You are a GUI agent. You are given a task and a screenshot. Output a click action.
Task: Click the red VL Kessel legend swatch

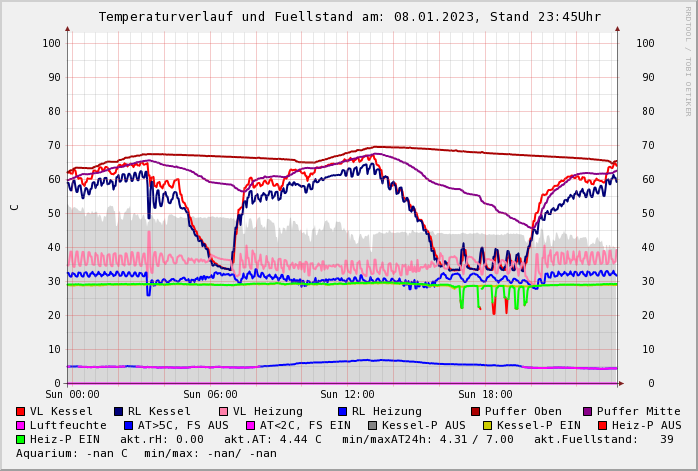[21, 411]
